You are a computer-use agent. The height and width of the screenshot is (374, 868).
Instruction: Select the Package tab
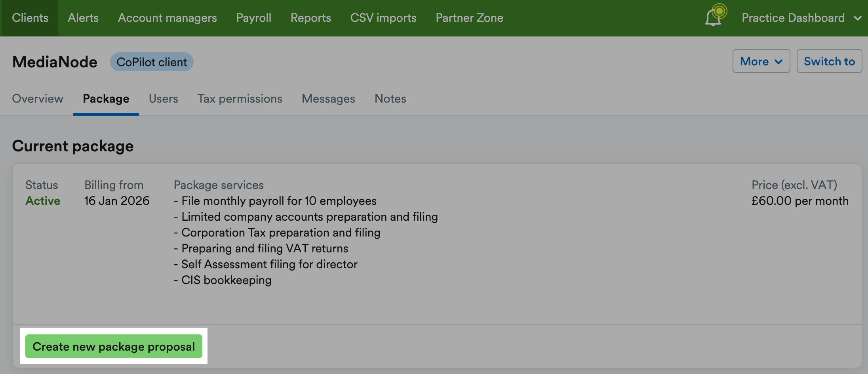pyautogui.click(x=106, y=99)
